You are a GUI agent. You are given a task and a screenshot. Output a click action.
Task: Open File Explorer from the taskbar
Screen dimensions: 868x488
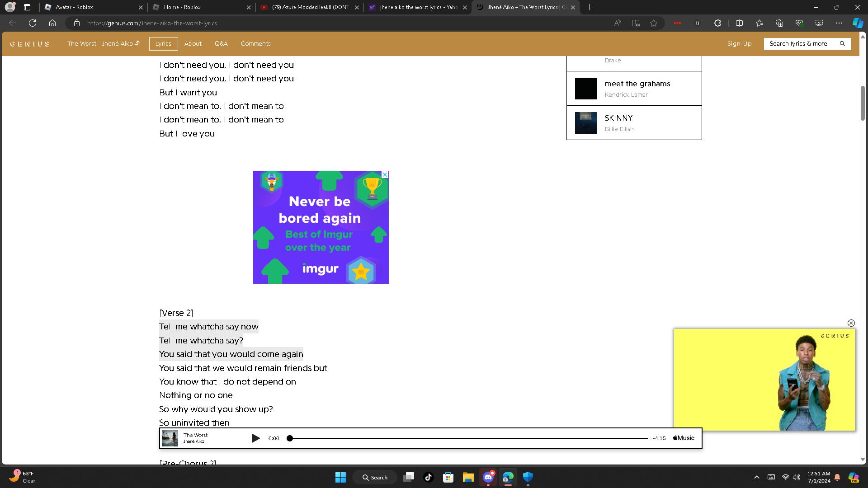pyautogui.click(x=468, y=477)
